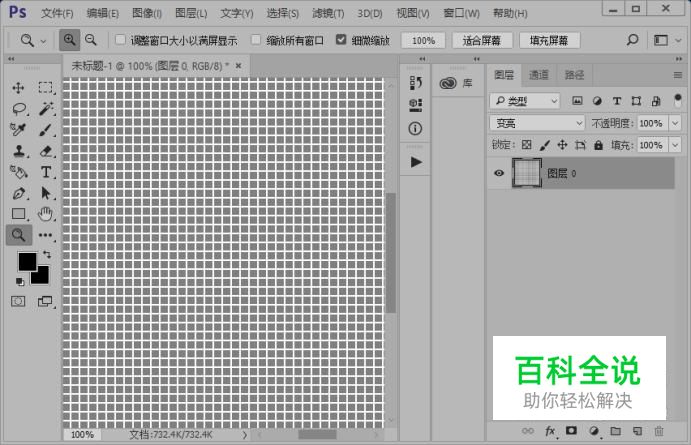Open workspace switcher dropdown
The width and height of the screenshot is (691, 445).
pos(667,41)
